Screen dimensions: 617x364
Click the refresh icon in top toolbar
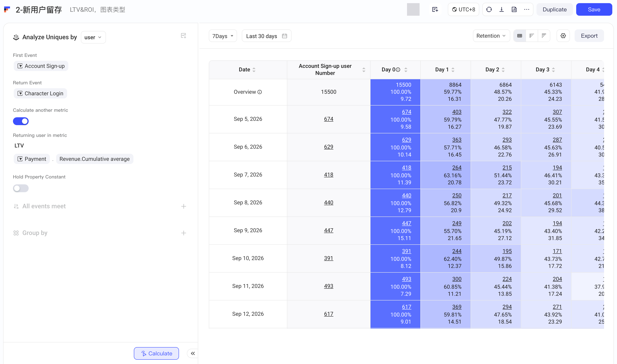[x=489, y=10]
